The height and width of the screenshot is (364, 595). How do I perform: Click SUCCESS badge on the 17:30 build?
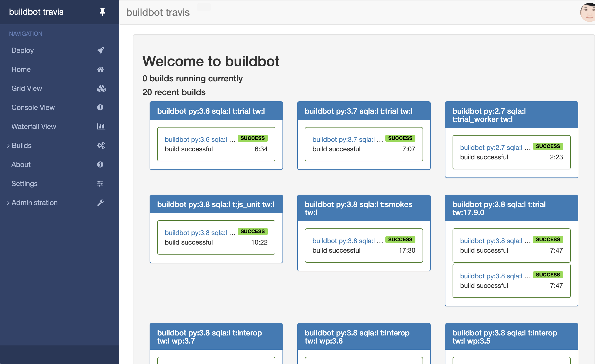[400, 240]
